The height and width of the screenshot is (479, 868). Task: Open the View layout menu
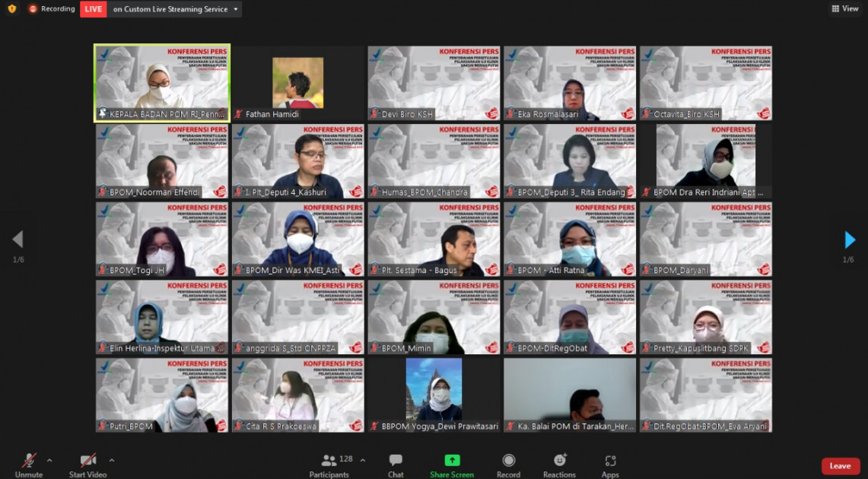tap(844, 9)
